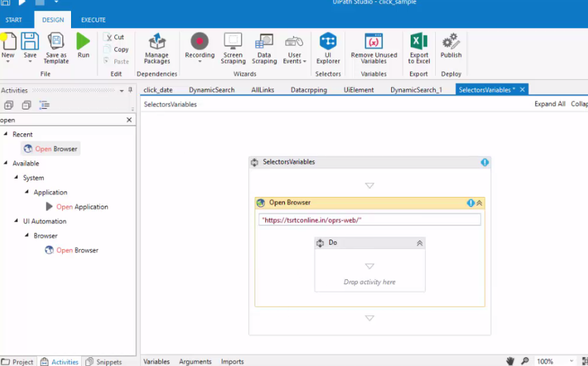Switch to EXECUTE ribbon tab
This screenshot has width=588, height=366.
pyautogui.click(x=93, y=20)
